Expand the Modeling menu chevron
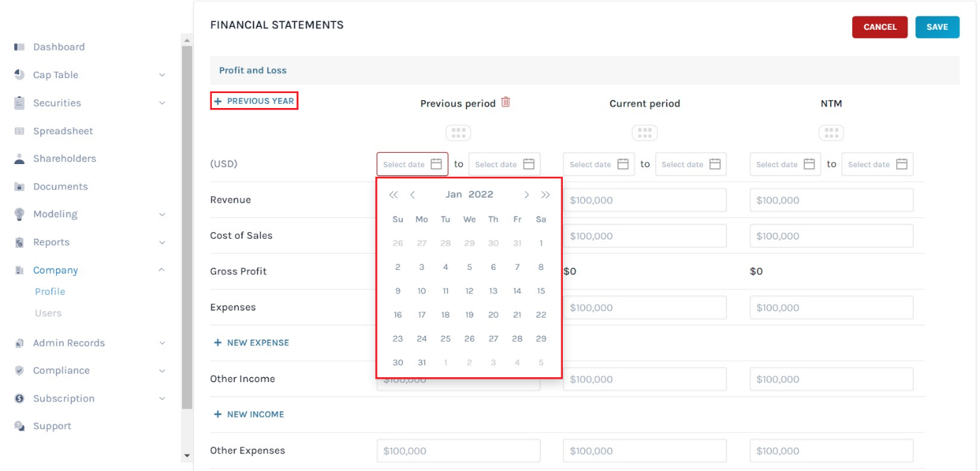Screen dimensions: 980x471 (162, 214)
